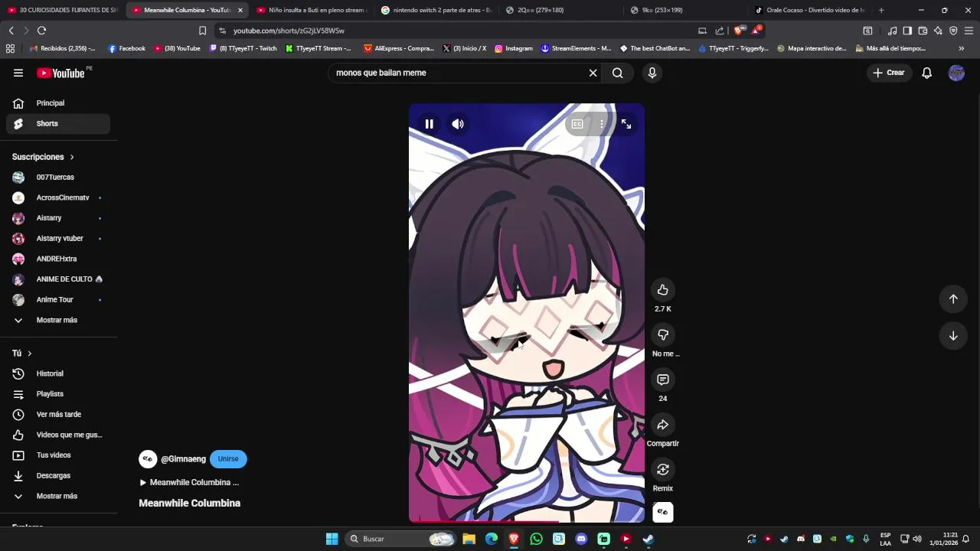Run the search with magnifier button
This screenshot has height=551, width=980.
pos(617,73)
